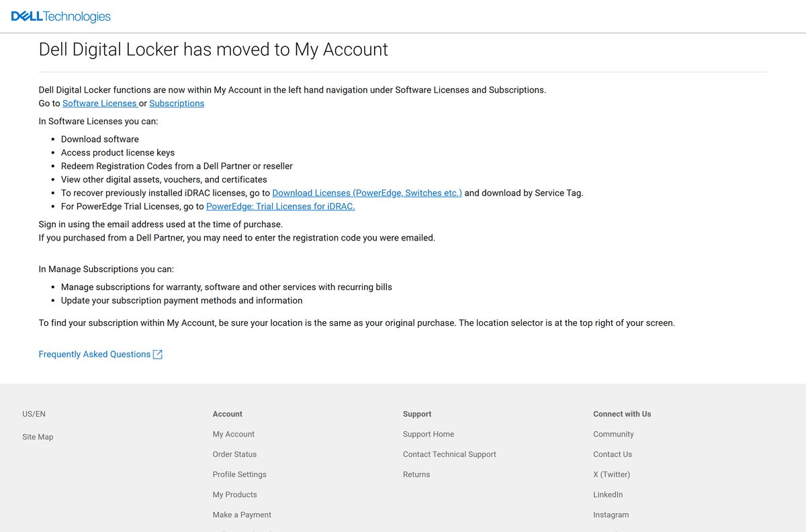Click the 'Redeem Registration Codes' bullet text

177,166
